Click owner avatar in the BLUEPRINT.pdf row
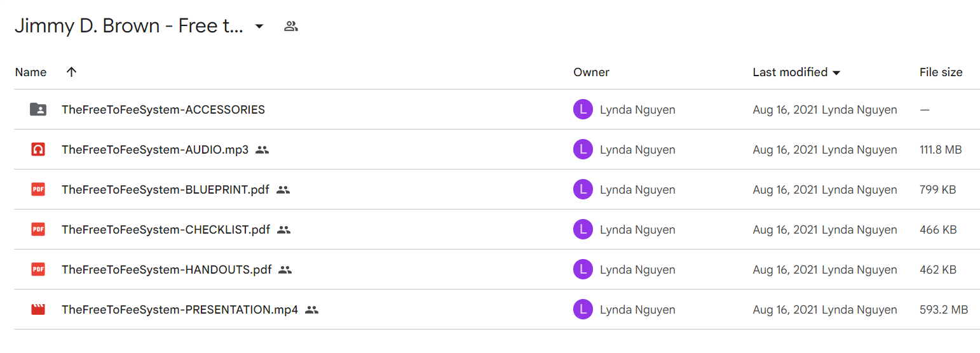 point(583,190)
